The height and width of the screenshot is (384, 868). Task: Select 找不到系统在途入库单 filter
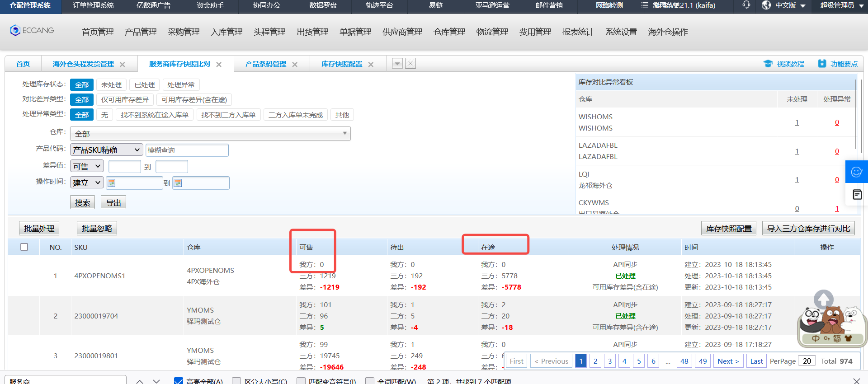[155, 115]
